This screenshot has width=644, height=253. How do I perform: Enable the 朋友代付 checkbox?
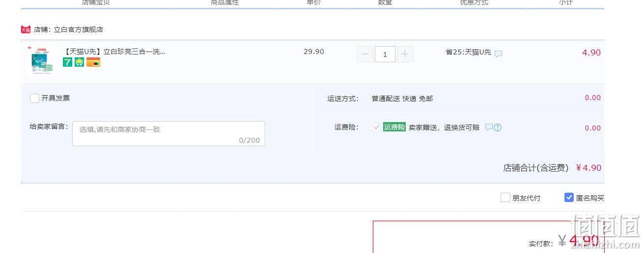[505, 198]
